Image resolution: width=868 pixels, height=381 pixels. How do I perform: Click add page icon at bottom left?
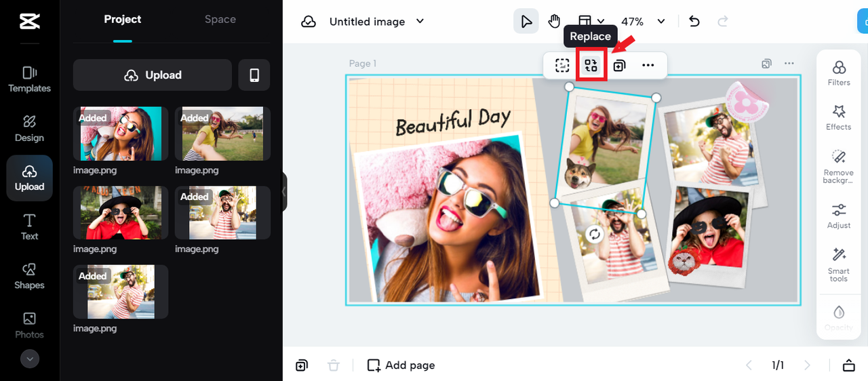tap(302, 365)
